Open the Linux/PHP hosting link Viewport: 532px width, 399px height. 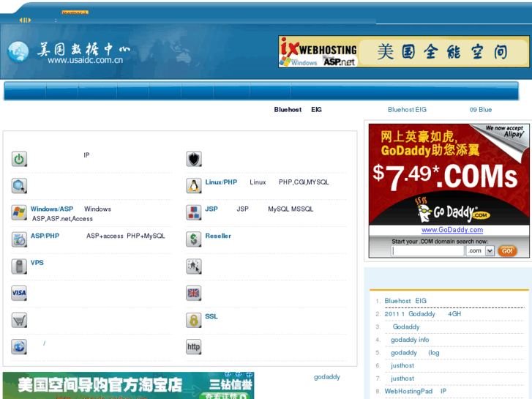tap(221, 182)
